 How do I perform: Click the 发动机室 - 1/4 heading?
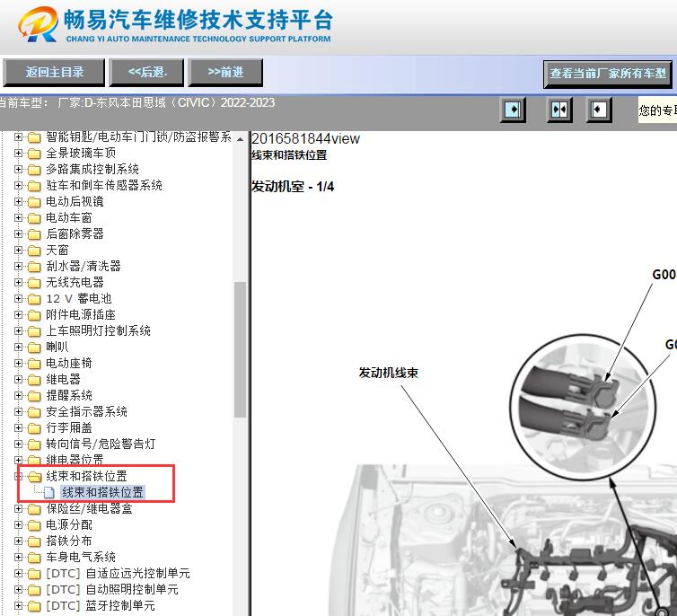[x=293, y=187]
